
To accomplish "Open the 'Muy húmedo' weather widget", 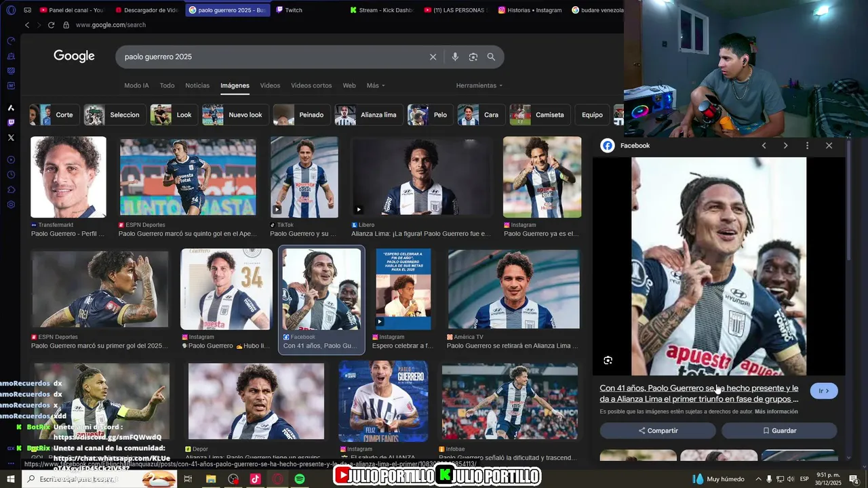I will pos(717,479).
